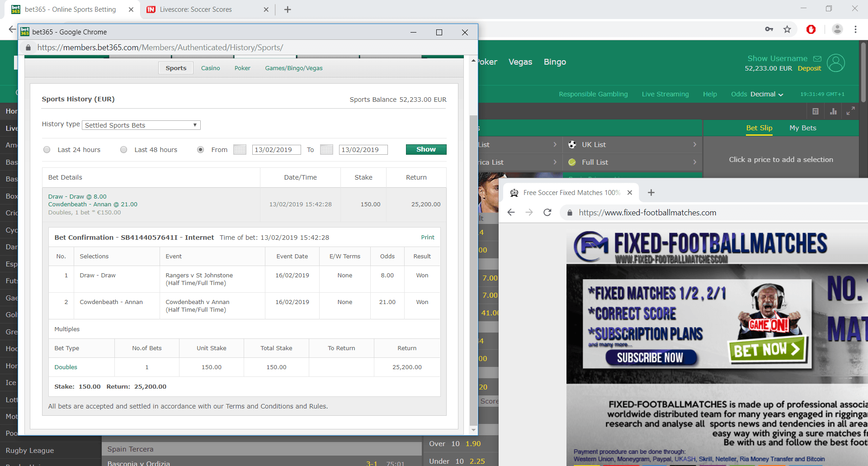Click the From date input field
This screenshot has height=466, width=868.
[276, 150]
